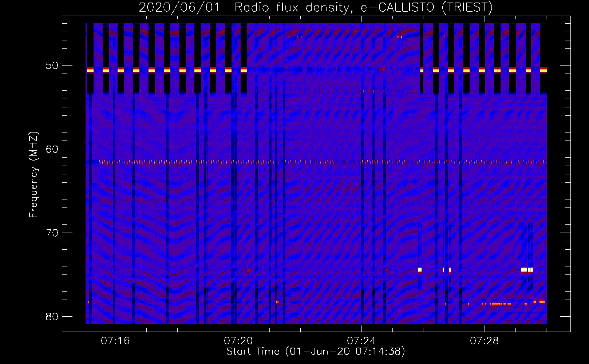The image size is (589, 364).
Task: Click the y-axis tick label '70'
Action: tap(52, 233)
